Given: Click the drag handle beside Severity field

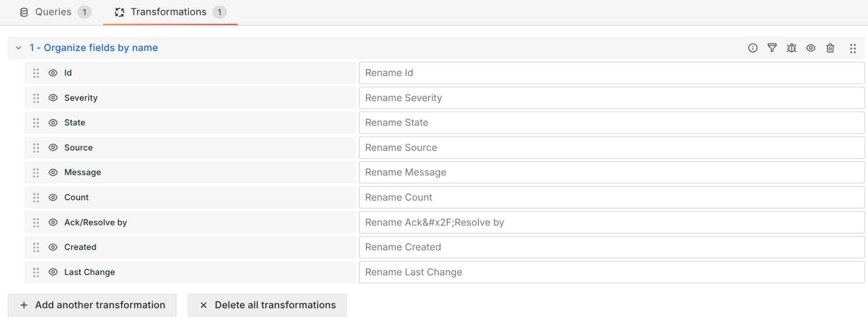Looking at the screenshot, I should pos(36,98).
